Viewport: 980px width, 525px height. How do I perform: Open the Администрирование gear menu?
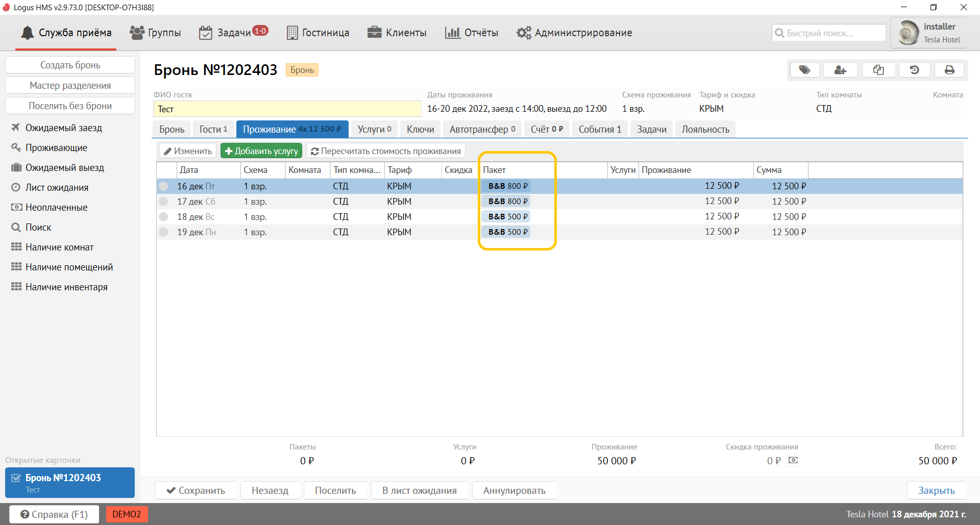pos(574,33)
